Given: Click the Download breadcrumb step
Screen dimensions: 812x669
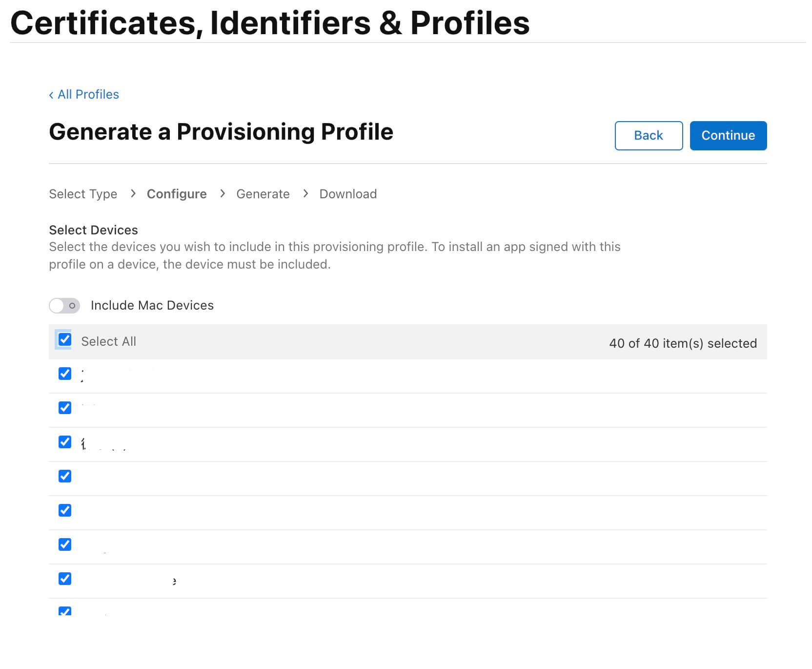Looking at the screenshot, I should (348, 194).
